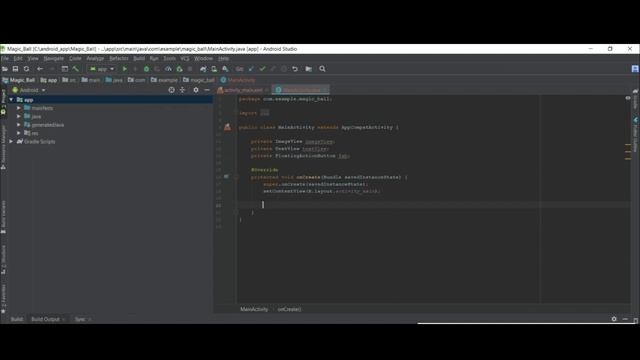The image size is (640, 360).
Task: Click the VCS commit green checkmark
Action: [262, 69]
